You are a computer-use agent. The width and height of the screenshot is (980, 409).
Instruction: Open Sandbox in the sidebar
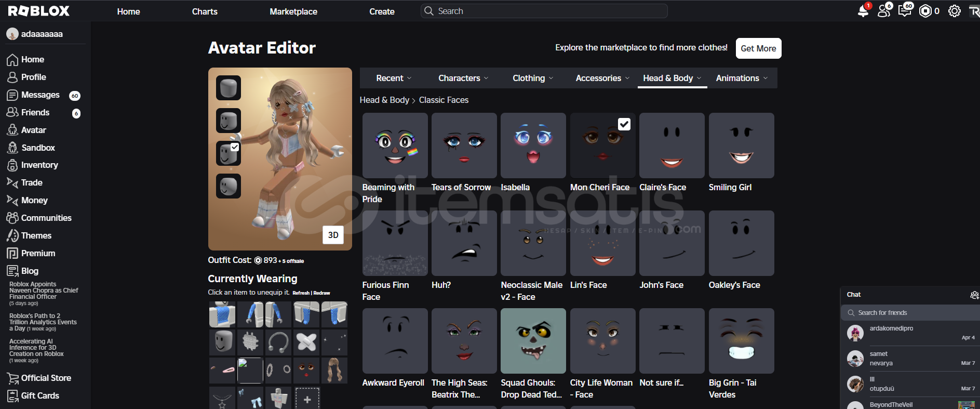coord(31,148)
